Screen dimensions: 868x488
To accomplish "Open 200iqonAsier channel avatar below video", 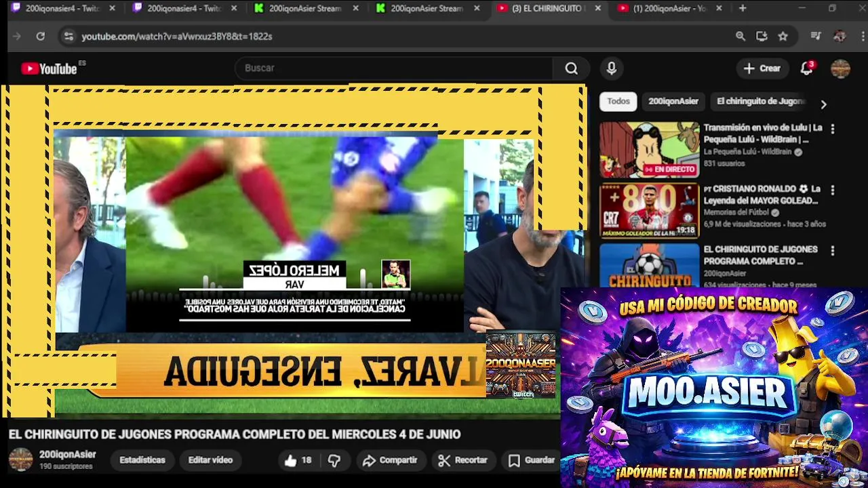I will (x=20, y=460).
